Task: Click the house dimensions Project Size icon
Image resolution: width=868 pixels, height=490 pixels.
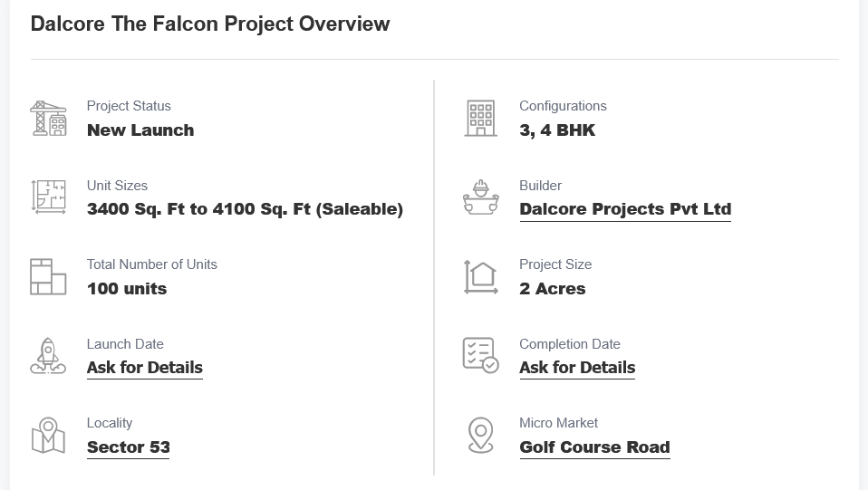Action: [480, 276]
